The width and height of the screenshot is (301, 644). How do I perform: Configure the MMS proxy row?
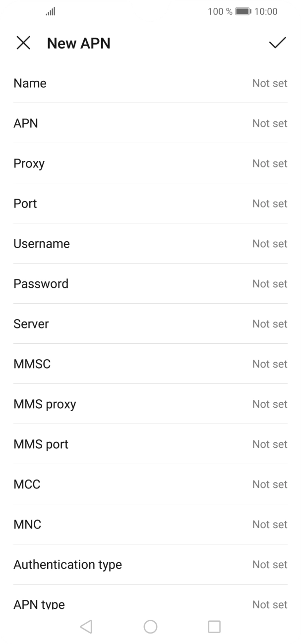coord(150,404)
